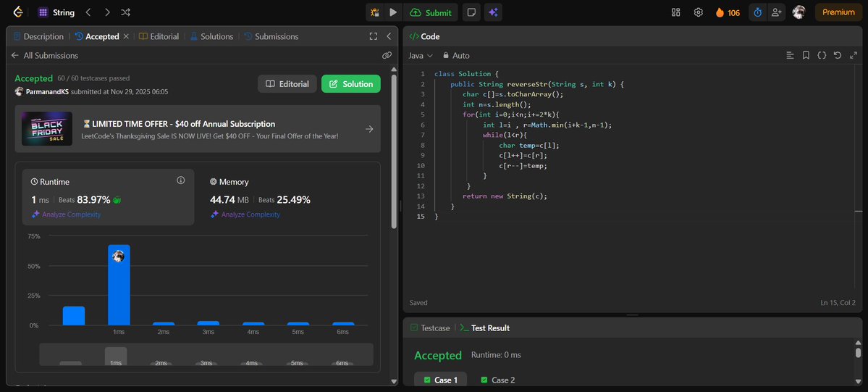
Task: Click the Ln 15, Col 2 status
Action: 838,303
